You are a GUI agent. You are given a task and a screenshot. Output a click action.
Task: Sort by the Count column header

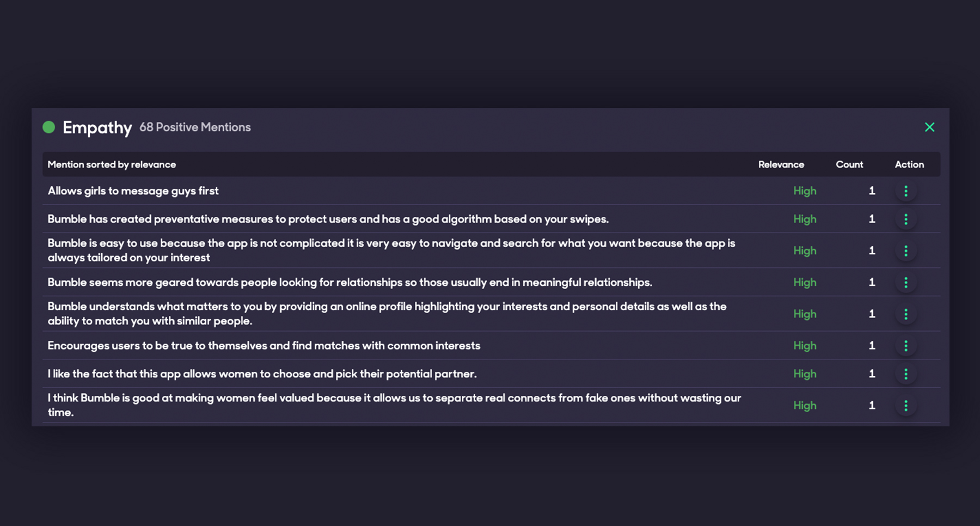click(849, 164)
